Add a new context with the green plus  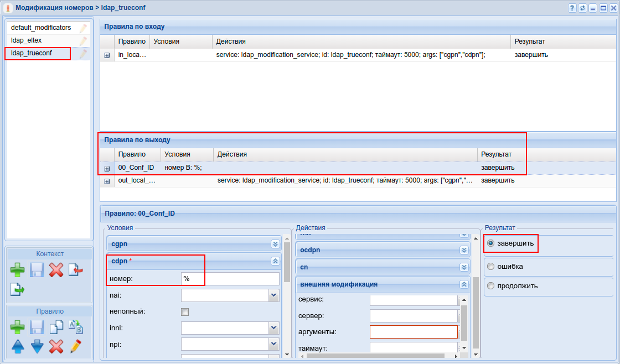pyautogui.click(x=18, y=271)
